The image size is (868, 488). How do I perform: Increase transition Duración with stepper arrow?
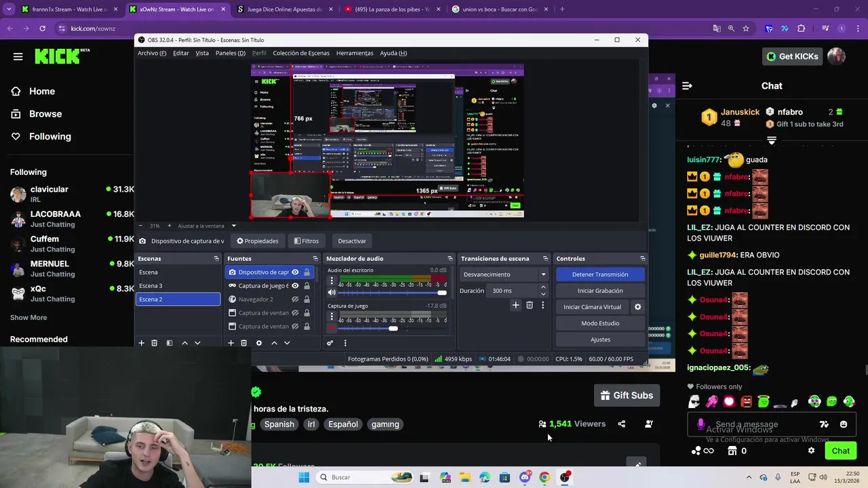point(543,287)
